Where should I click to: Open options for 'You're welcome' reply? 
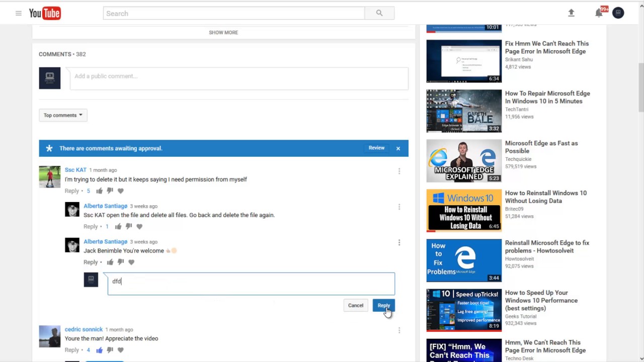(399, 243)
